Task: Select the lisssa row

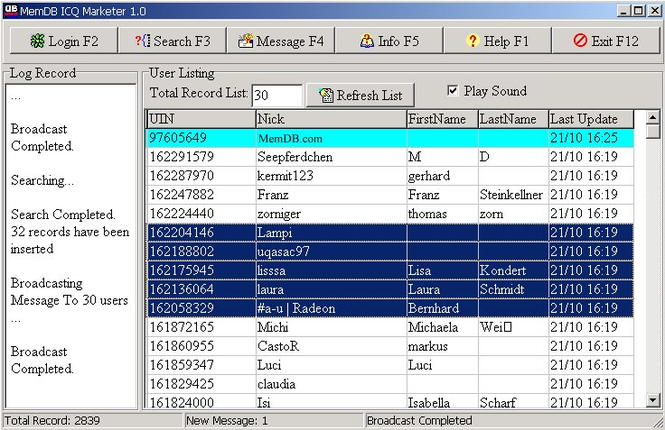Action: pos(390,271)
